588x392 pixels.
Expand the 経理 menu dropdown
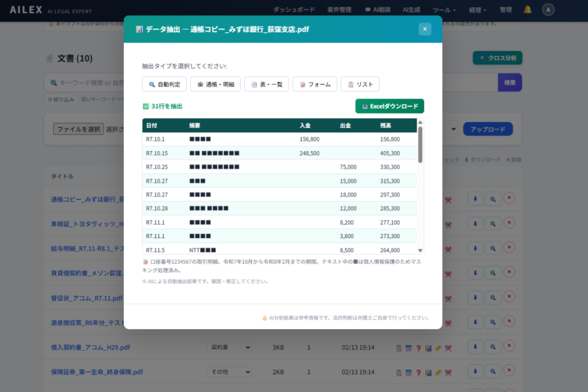(479, 10)
